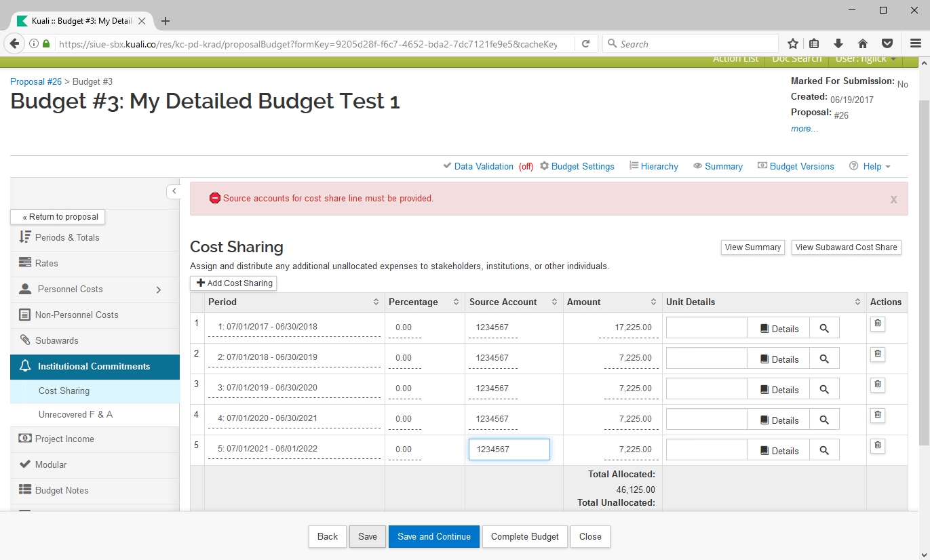The width and height of the screenshot is (930, 560).
Task: Open Budget Settings gear link
Action: [577, 166]
